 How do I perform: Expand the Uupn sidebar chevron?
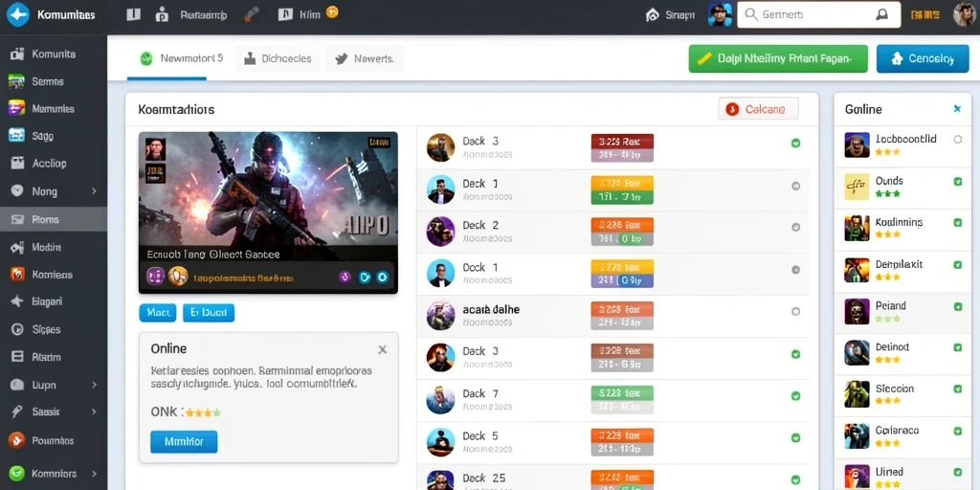(95, 385)
